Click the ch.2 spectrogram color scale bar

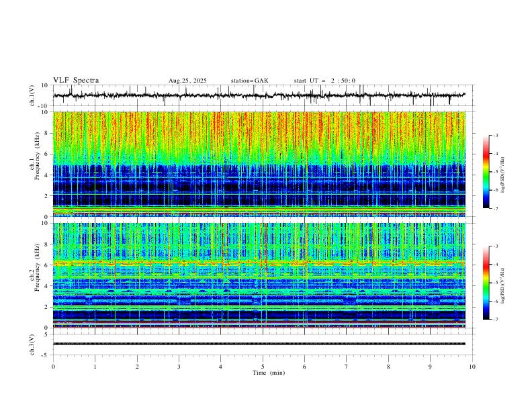[486, 283]
